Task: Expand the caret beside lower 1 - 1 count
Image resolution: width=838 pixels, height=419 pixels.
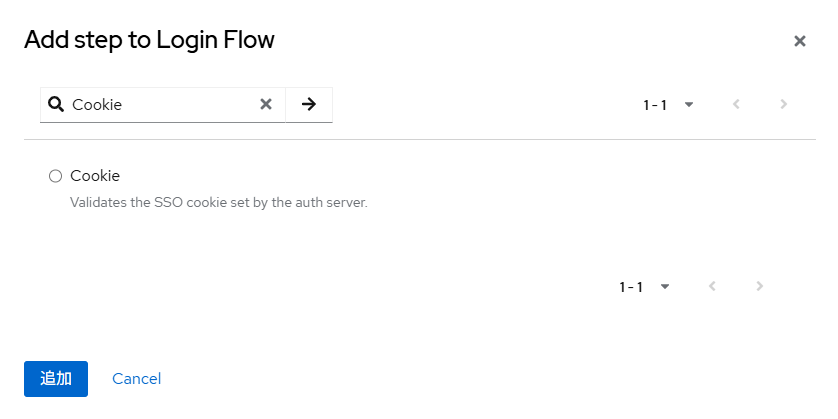Action: [x=665, y=286]
